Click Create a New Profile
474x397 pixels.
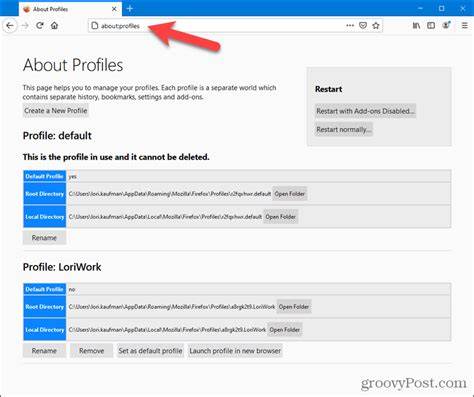pos(56,111)
